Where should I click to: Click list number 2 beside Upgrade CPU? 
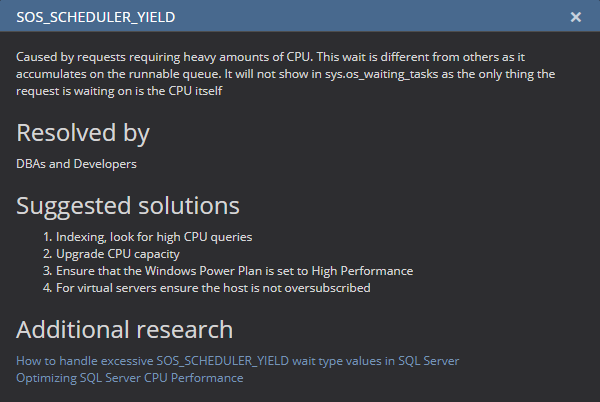(x=47, y=254)
